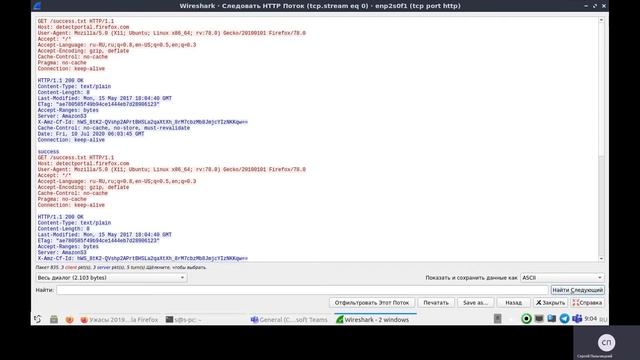Open the file manager icon in taskbar
The width and height of the screenshot is (640, 360).
[x=54, y=319]
